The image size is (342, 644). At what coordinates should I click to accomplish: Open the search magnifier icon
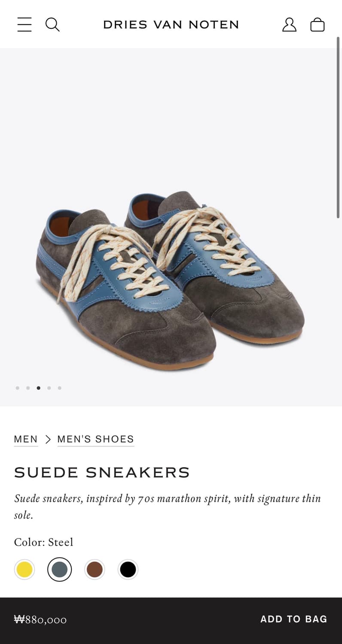pyautogui.click(x=52, y=24)
